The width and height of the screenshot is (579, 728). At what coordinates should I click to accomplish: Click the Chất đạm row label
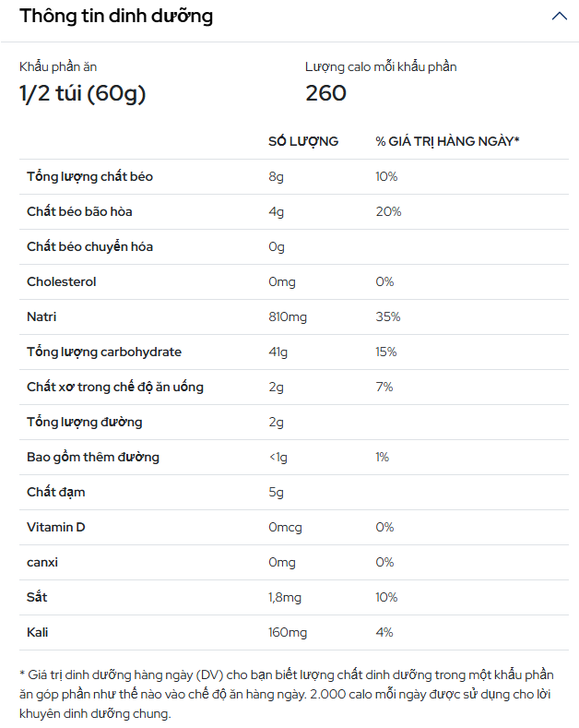pyautogui.click(x=55, y=492)
